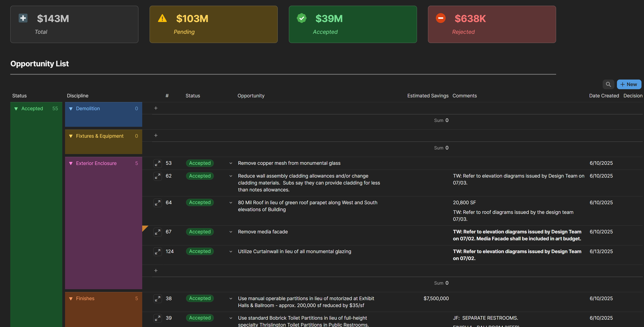Open row 53 expand icon
The width and height of the screenshot is (644, 327).
pos(158,163)
